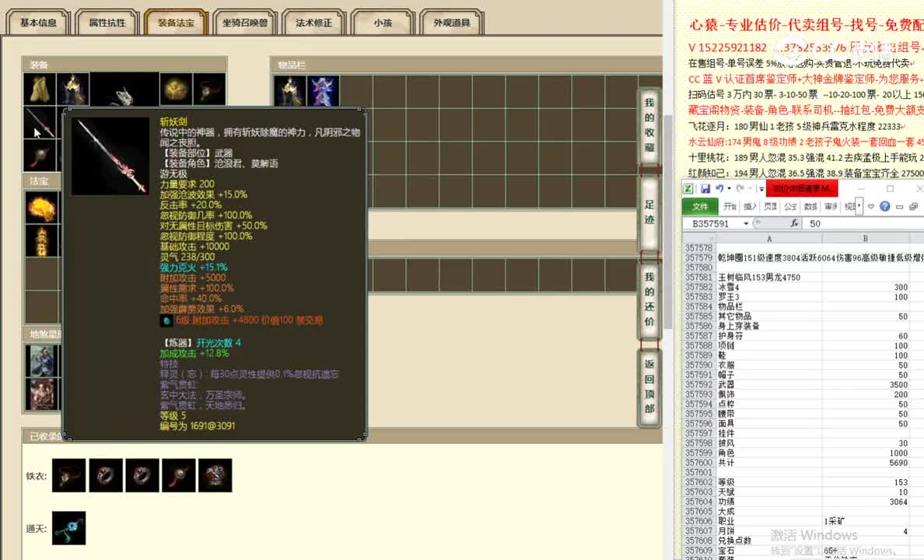This screenshot has height=560, width=924.
Task: Click the print preview icon in Excel toolbar
Action: (912, 207)
